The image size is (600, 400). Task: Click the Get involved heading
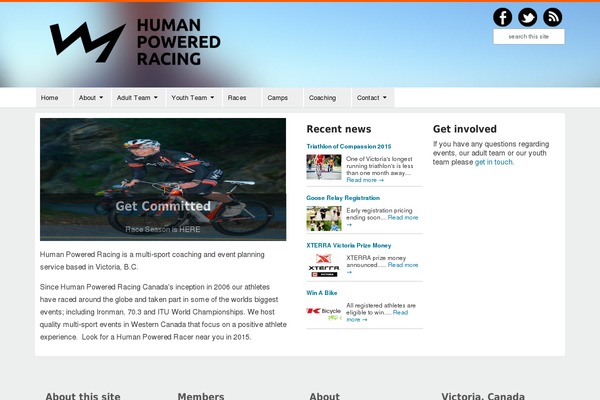pyautogui.click(x=465, y=129)
